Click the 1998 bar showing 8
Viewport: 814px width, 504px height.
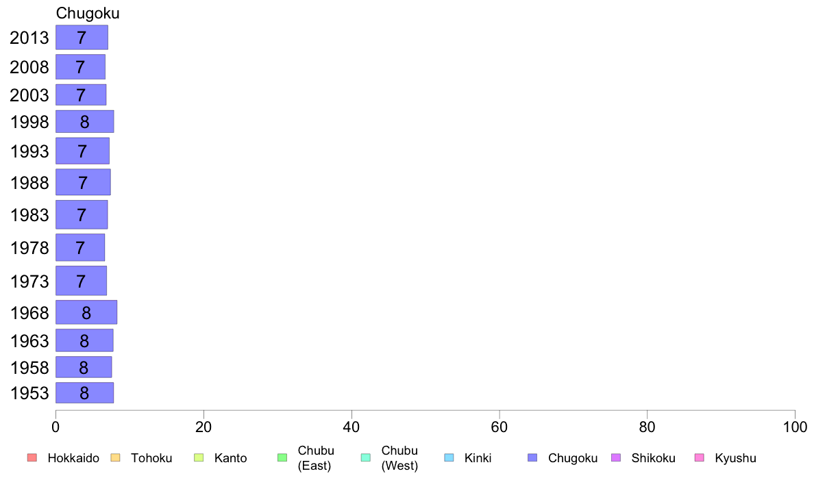coord(84,121)
